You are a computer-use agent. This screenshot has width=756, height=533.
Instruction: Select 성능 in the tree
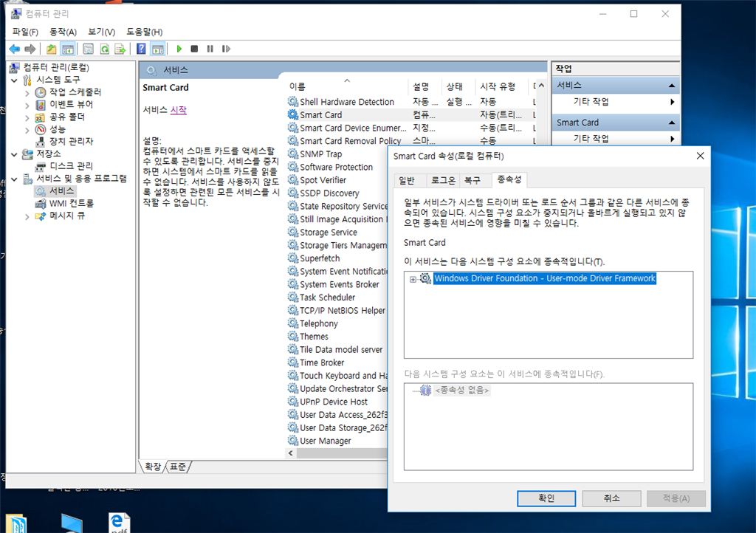[58, 129]
